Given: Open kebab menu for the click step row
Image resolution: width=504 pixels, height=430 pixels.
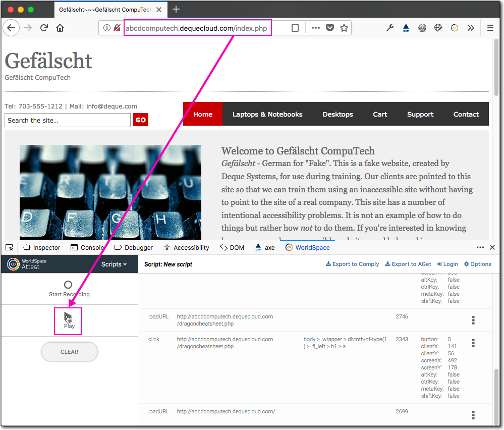Looking at the screenshot, I should coord(473,343).
